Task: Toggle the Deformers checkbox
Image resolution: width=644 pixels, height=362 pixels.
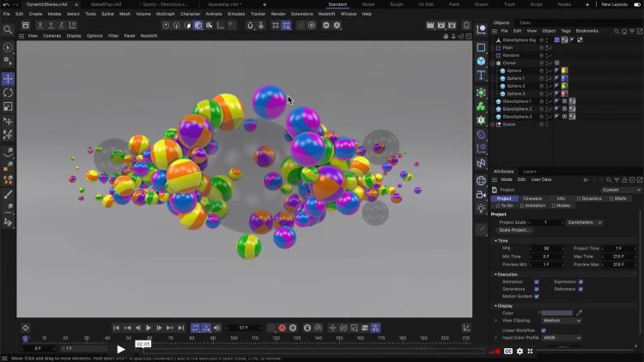Action: 580,289
